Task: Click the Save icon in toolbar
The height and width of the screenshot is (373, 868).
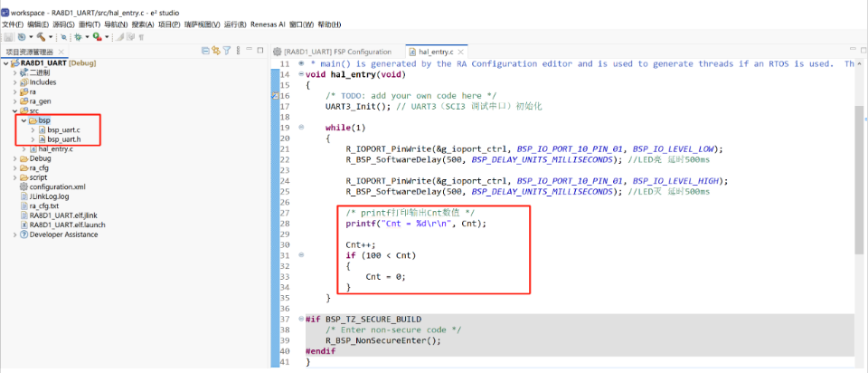Action: coord(8,37)
